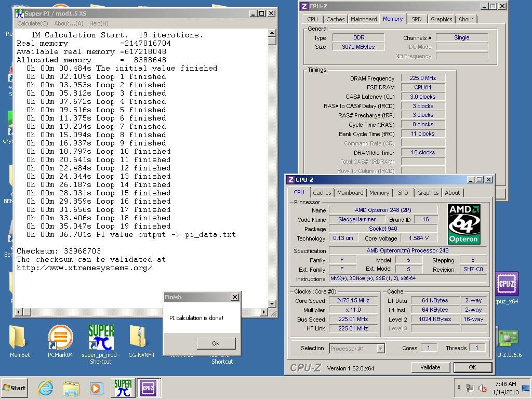The height and width of the screenshot is (399, 532).
Task: Select About tab in back CPU-Z window
Action: [x=466, y=19]
